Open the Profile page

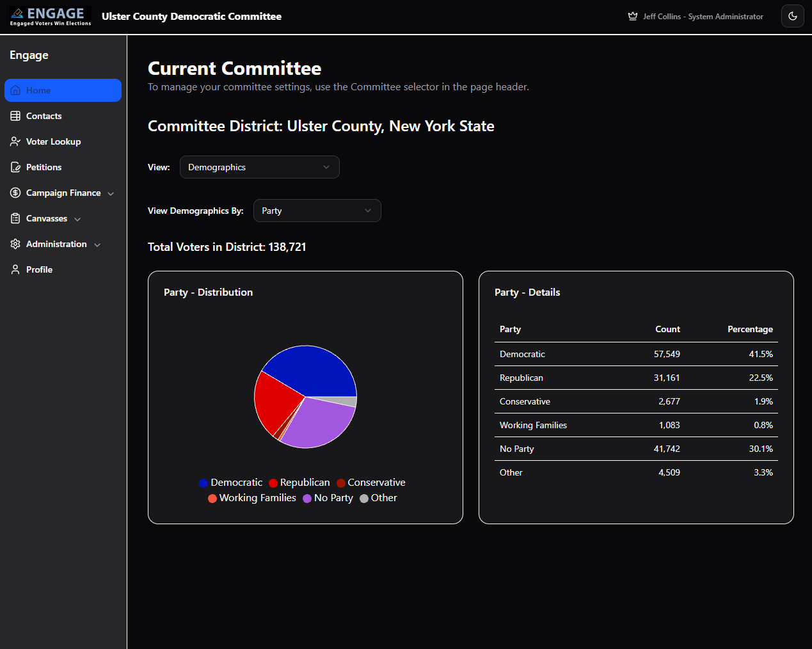pos(63,269)
